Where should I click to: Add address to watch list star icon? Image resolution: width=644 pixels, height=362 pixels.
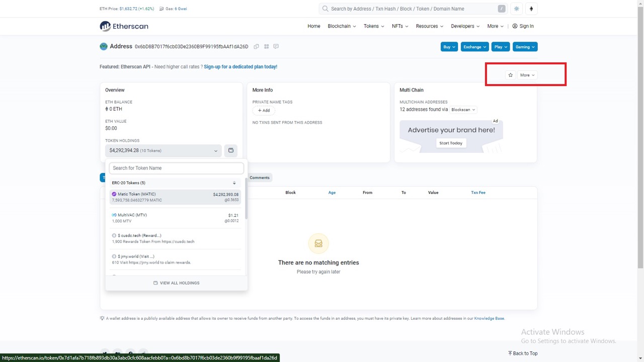click(511, 75)
